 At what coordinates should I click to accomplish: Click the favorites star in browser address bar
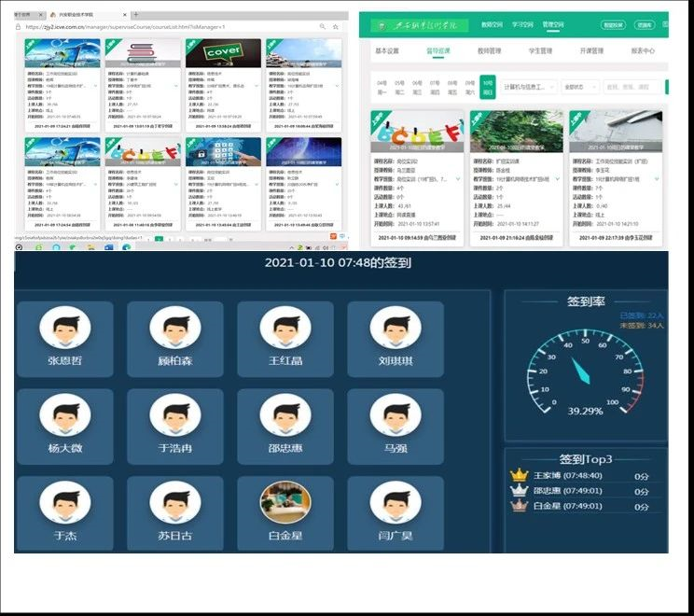[336, 26]
